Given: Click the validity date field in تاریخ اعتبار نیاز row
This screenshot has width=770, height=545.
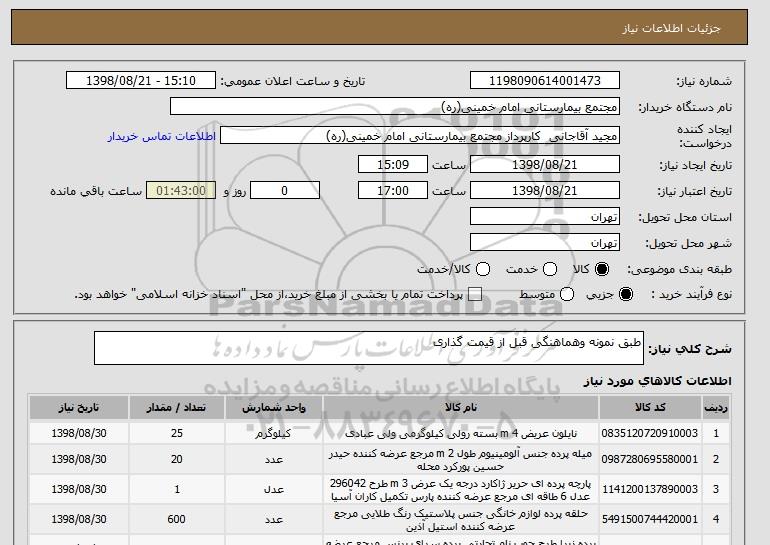Looking at the screenshot, I should 545,191.
